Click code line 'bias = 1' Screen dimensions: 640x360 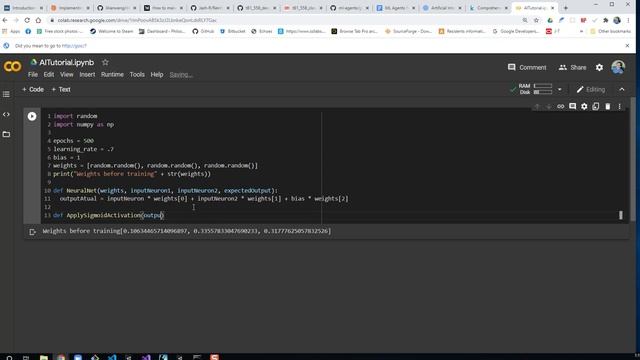67,157
